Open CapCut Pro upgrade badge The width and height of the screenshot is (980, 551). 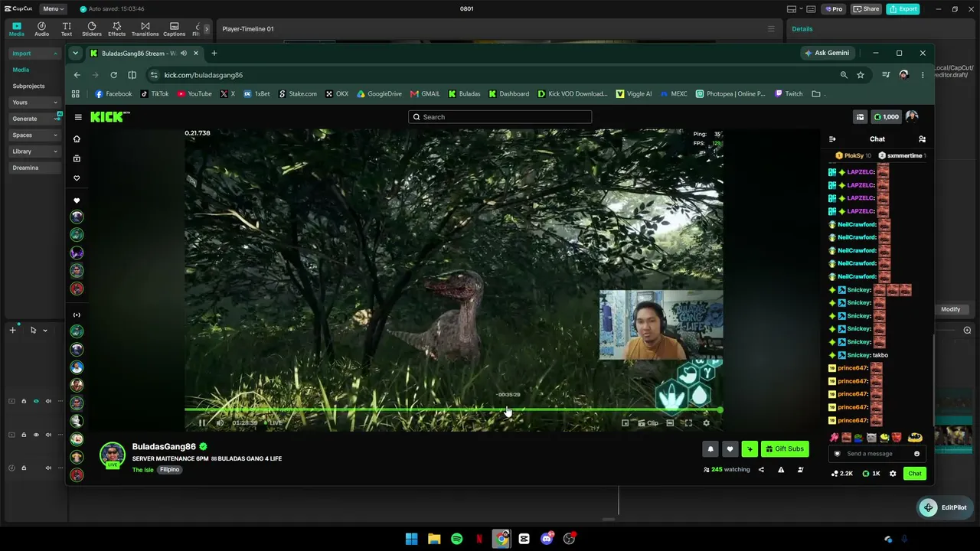click(x=833, y=8)
